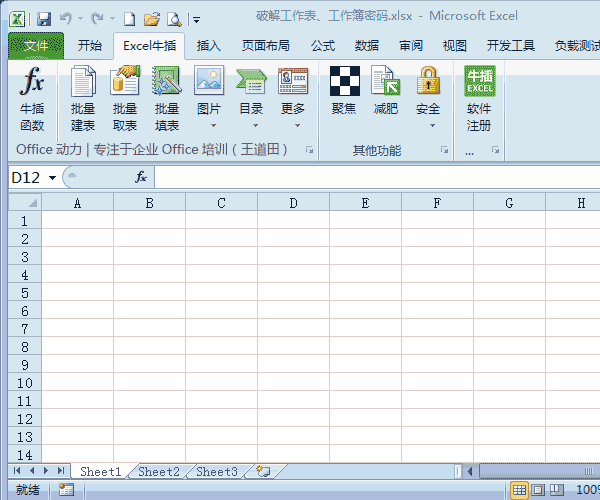The image size is (600, 500).
Task: Switch to Sheet1 tab
Action: click(x=100, y=472)
